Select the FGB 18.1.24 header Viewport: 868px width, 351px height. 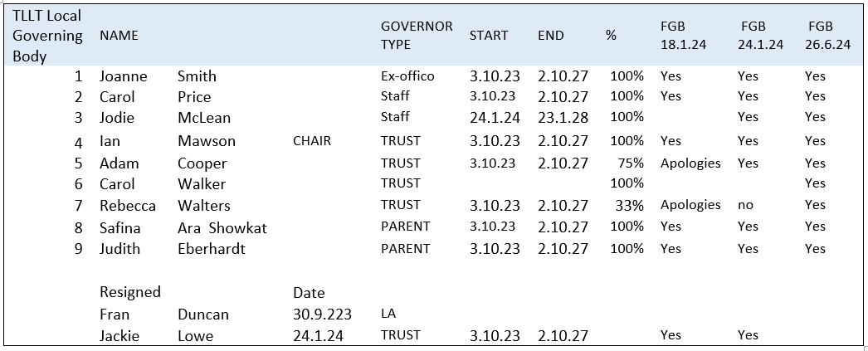click(x=683, y=36)
